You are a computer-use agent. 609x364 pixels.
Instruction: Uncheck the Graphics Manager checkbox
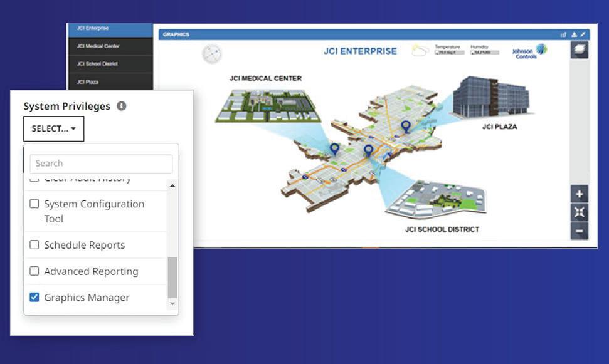click(34, 297)
